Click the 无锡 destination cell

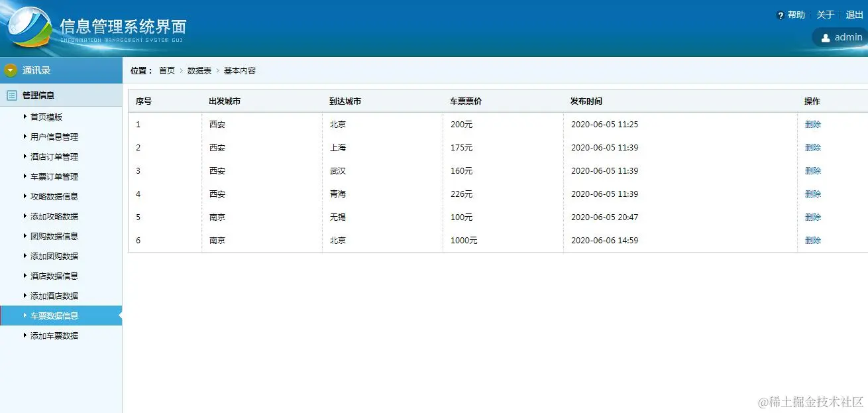click(338, 217)
